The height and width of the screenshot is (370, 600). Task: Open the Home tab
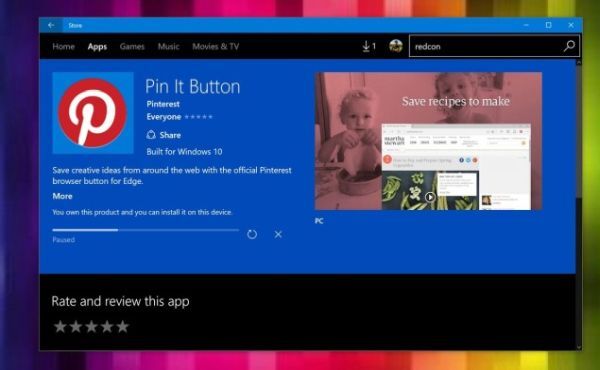(64, 47)
